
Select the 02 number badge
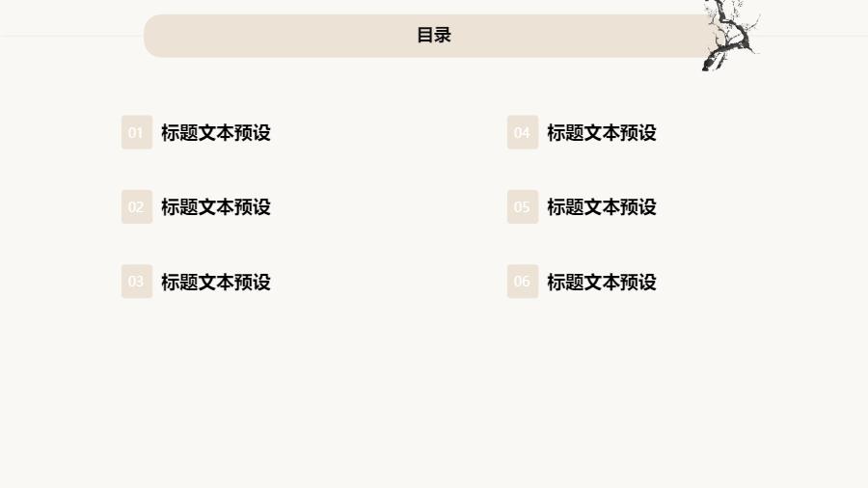136,206
